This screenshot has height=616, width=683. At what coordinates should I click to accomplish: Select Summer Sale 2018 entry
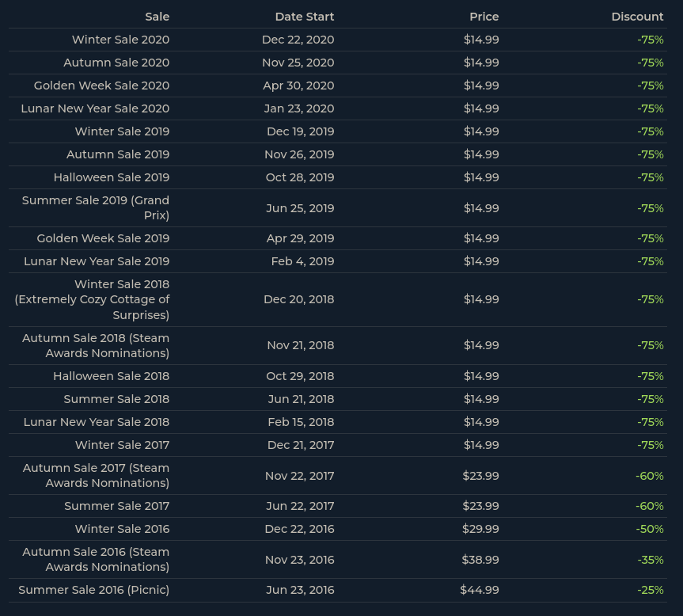click(x=116, y=399)
